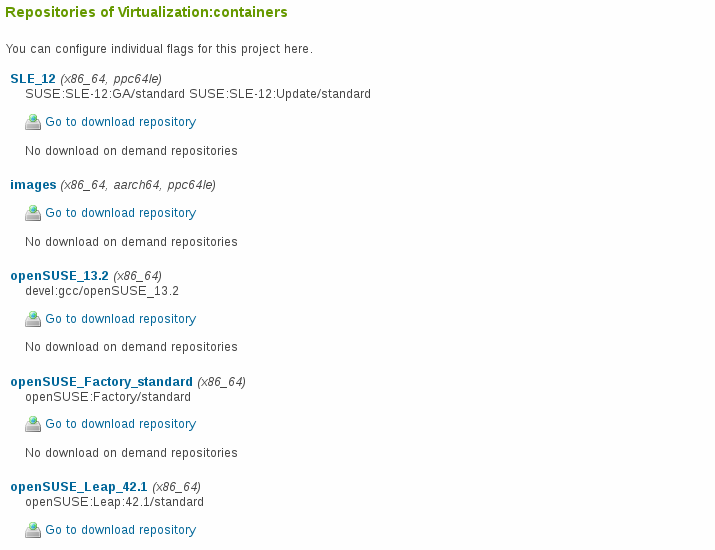Follow 'Go to download repository' for images
The width and height of the screenshot is (715, 550).
pyautogui.click(x=120, y=213)
